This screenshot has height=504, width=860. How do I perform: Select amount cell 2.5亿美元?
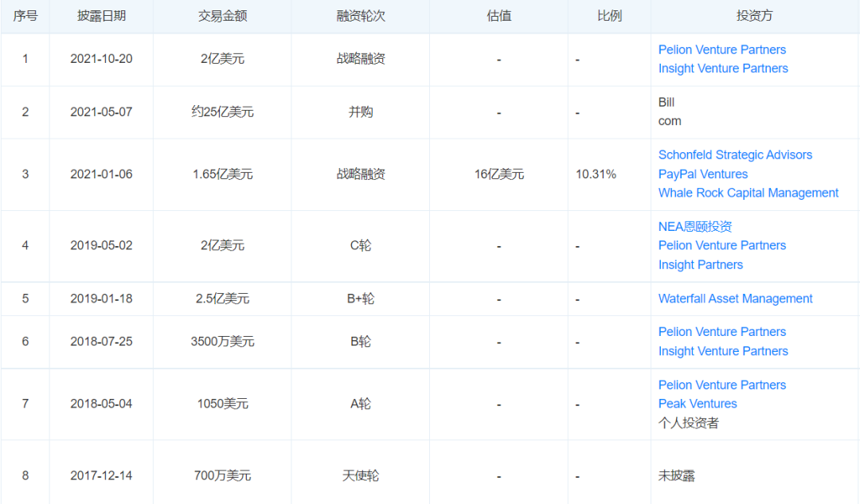tap(222, 299)
